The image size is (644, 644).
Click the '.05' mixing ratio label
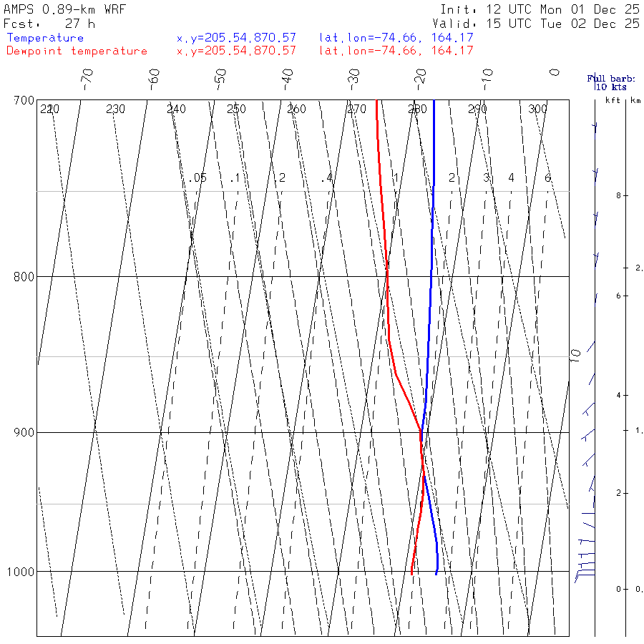tap(197, 178)
